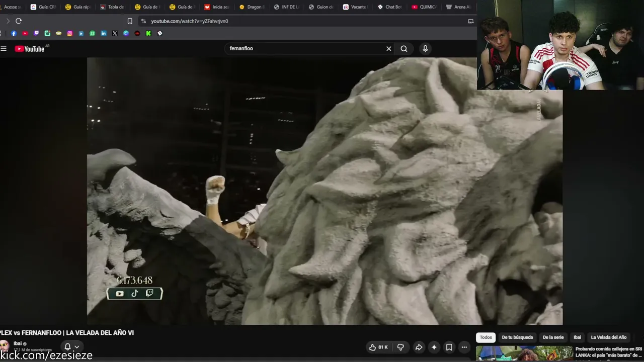Open the blue play-button bookmark
This screenshot has height=362, width=644.
click(x=81, y=33)
